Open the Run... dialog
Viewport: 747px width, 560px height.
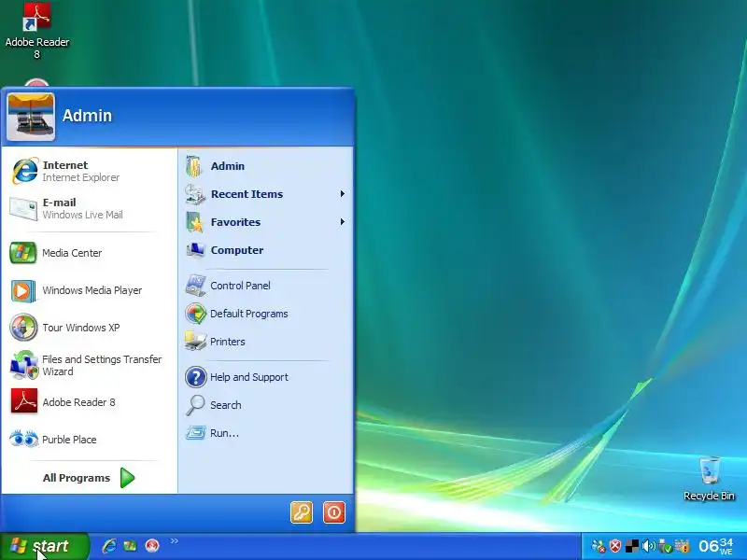coord(265,433)
